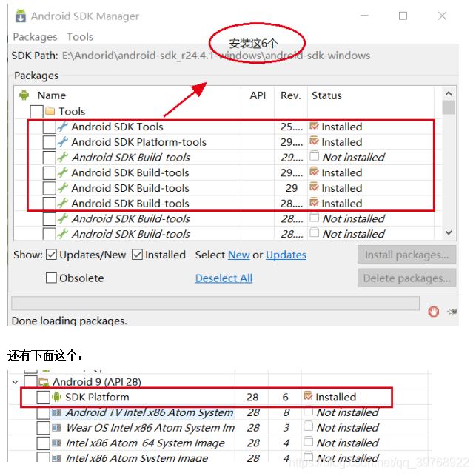Click the Select Updates link
The width and height of the screenshot is (476, 476).
pos(286,255)
